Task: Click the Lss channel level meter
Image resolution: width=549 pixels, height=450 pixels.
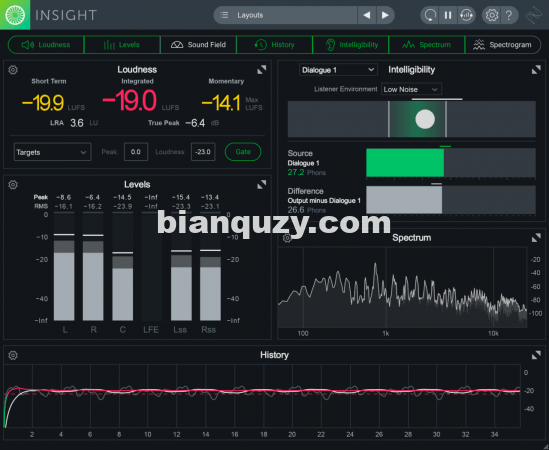Action: 181,266
